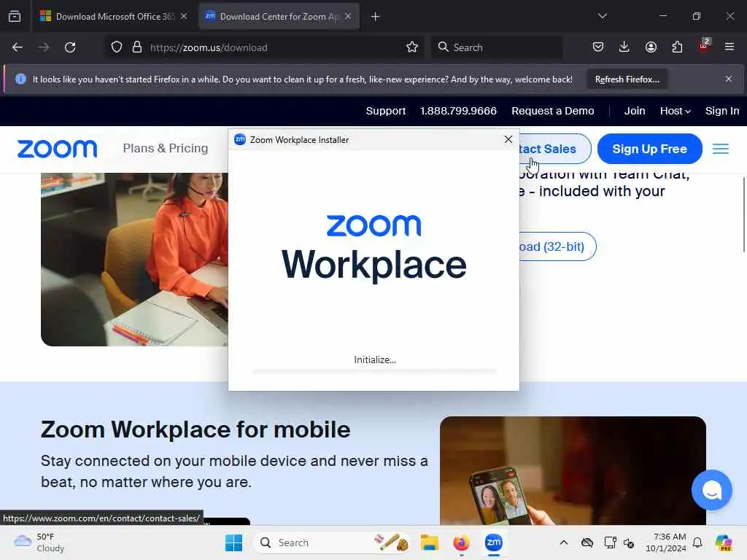Open the Firefox View icon
Screen dimensions: 747x560
[15, 16]
